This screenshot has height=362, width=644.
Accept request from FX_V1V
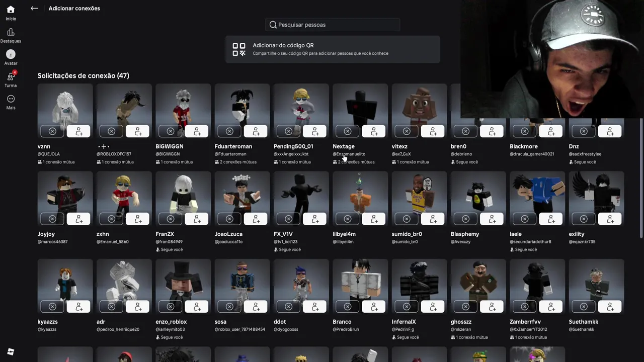coord(315,219)
